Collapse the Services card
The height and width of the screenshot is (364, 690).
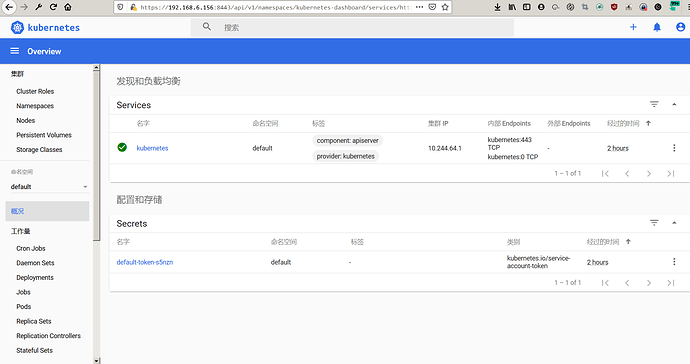[x=674, y=104]
